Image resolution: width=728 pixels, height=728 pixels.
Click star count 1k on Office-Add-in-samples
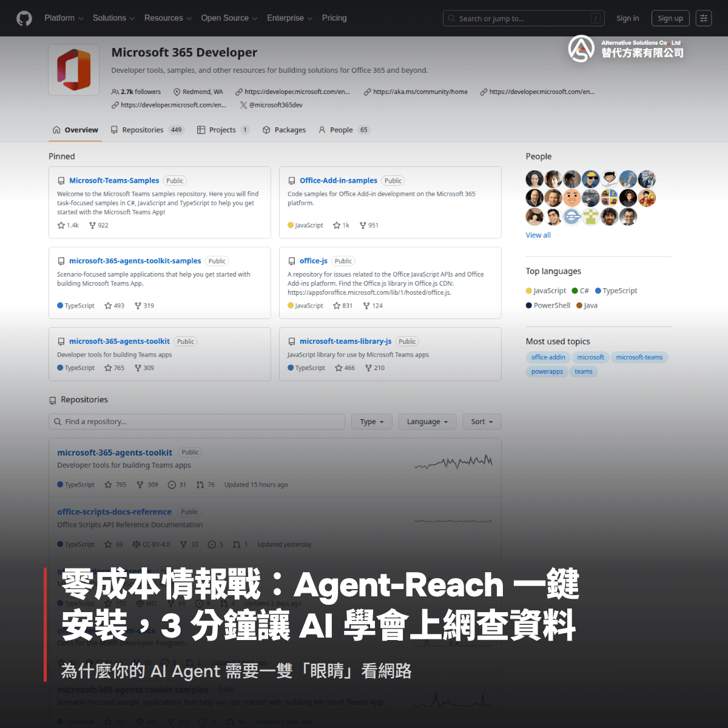[341, 225]
